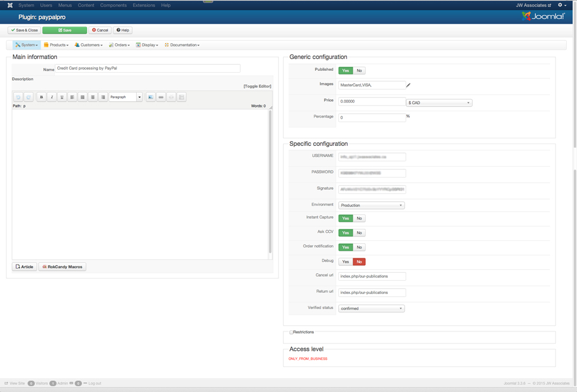Click inside the Description editor text area

click(141, 184)
